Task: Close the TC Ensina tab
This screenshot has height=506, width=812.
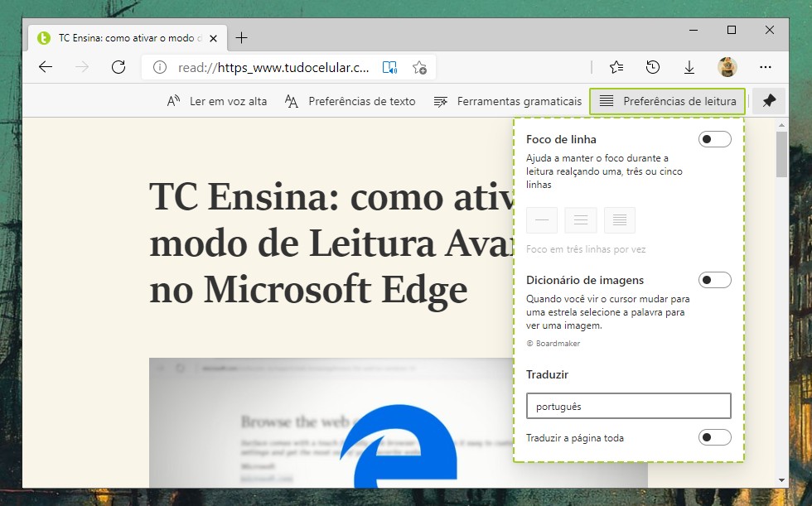Action: click(x=214, y=38)
